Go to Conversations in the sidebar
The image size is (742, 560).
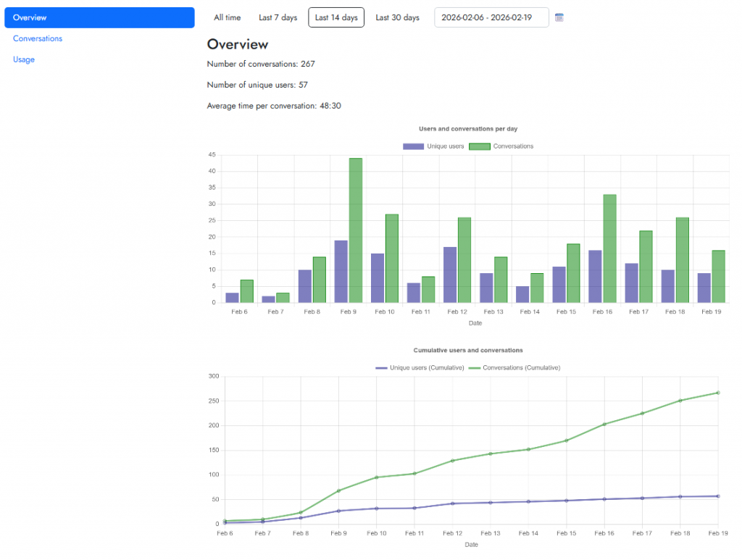pos(38,38)
